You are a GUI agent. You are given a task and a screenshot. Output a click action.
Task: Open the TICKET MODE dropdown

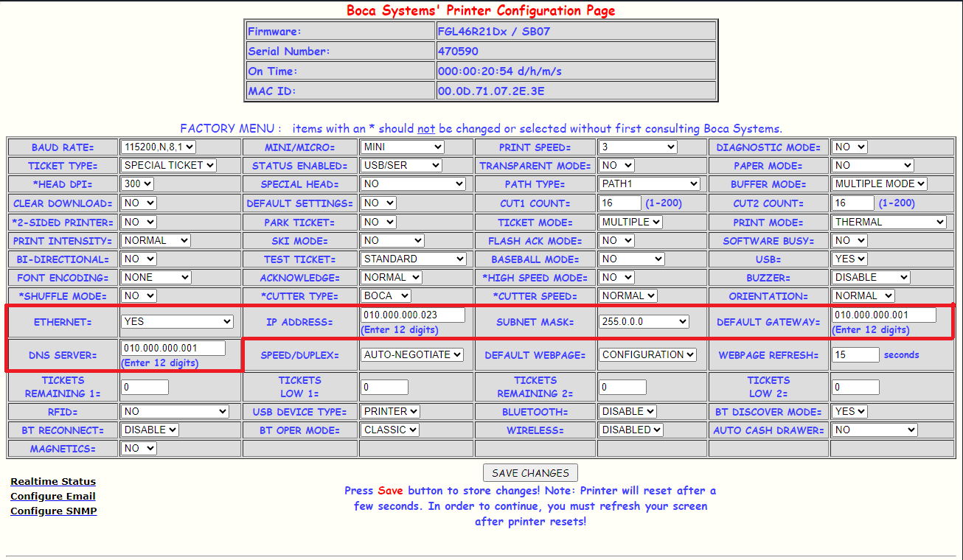pos(630,222)
